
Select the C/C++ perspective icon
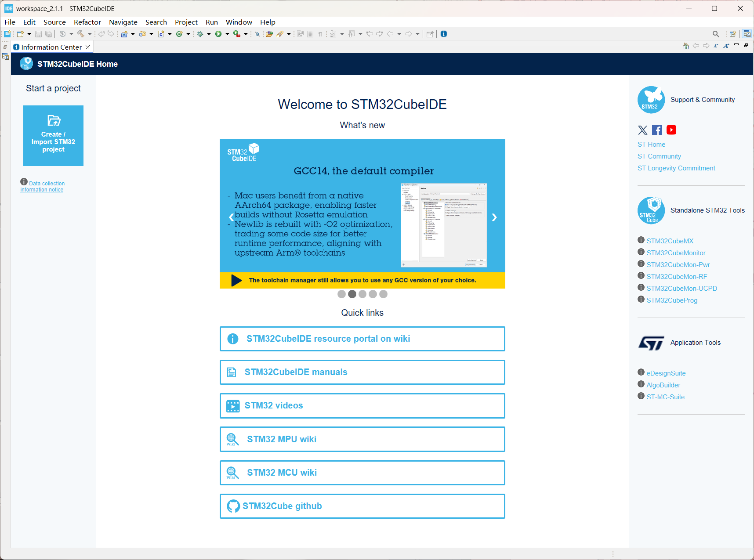pyautogui.click(x=747, y=34)
